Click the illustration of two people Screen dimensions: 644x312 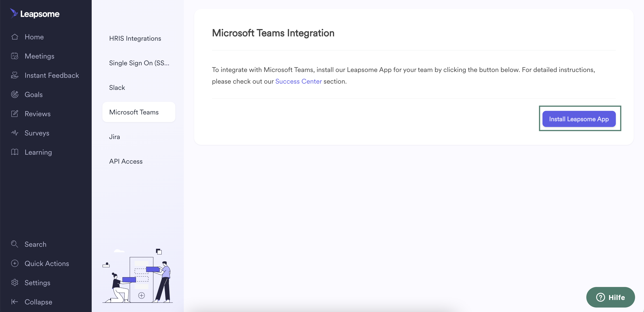pyautogui.click(x=138, y=276)
